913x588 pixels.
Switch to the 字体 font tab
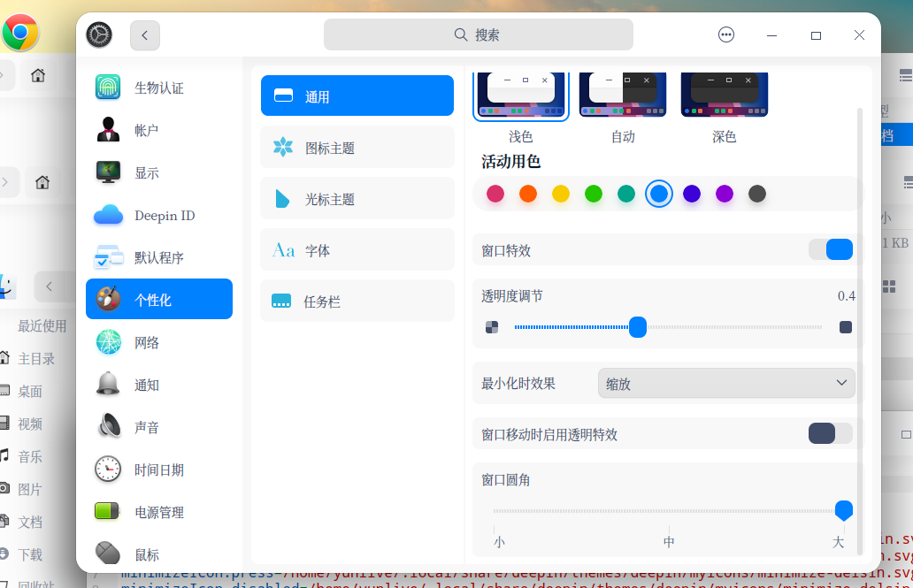pyautogui.click(x=357, y=250)
